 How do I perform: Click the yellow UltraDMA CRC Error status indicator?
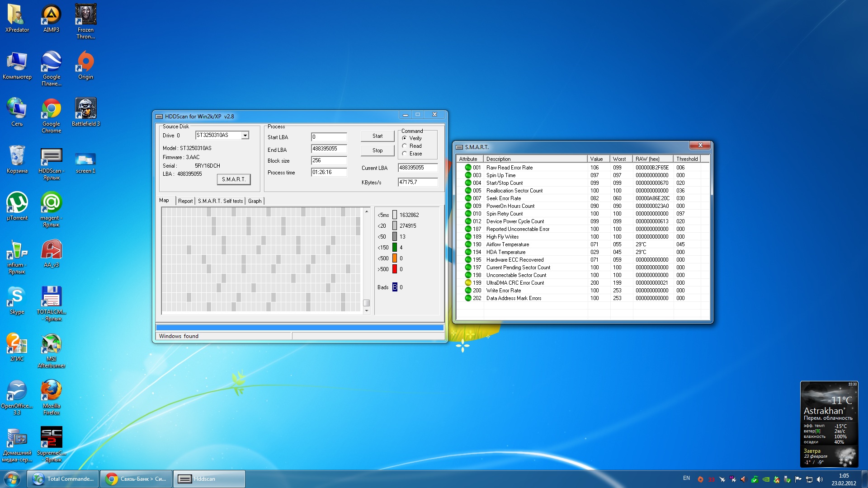(x=468, y=283)
